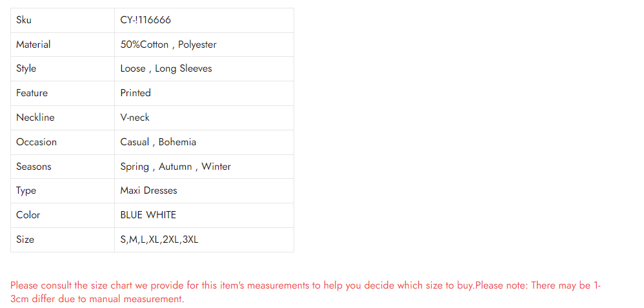Select Spring, Autumn, Winter text

tap(176, 167)
